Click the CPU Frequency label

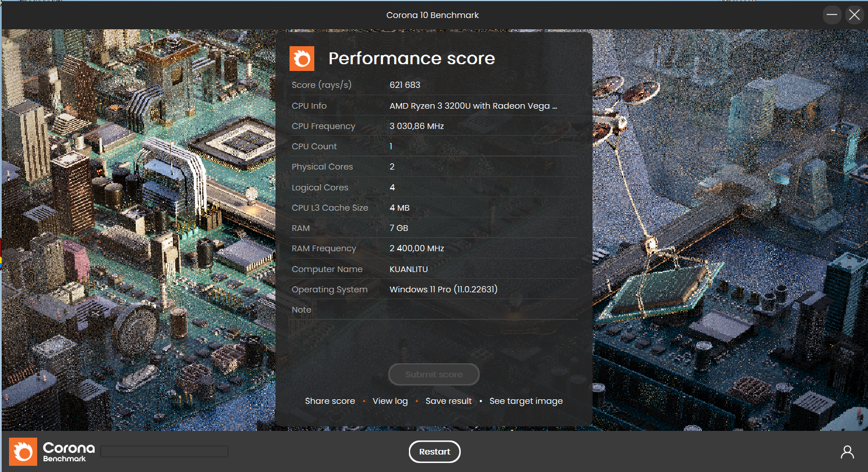click(x=323, y=126)
